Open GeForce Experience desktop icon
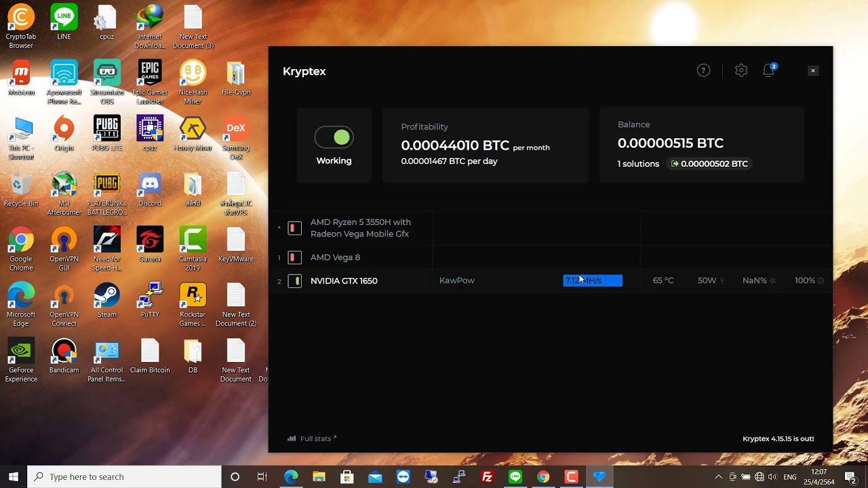This screenshot has height=488, width=868. (x=21, y=361)
